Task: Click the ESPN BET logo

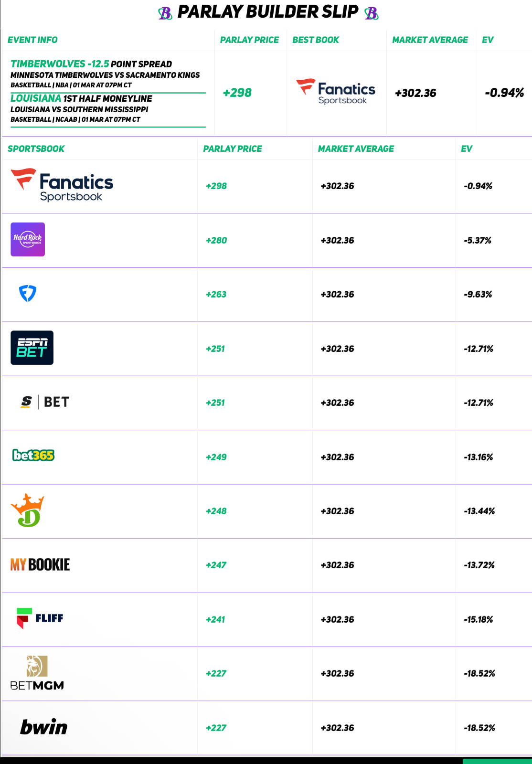Action: pyautogui.click(x=32, y=348)
